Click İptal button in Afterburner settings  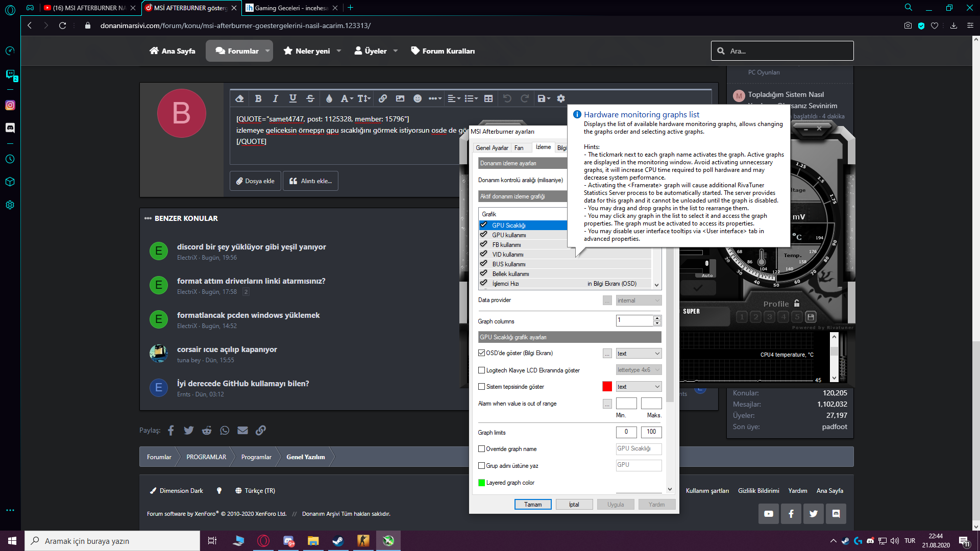tap(574, 505)
